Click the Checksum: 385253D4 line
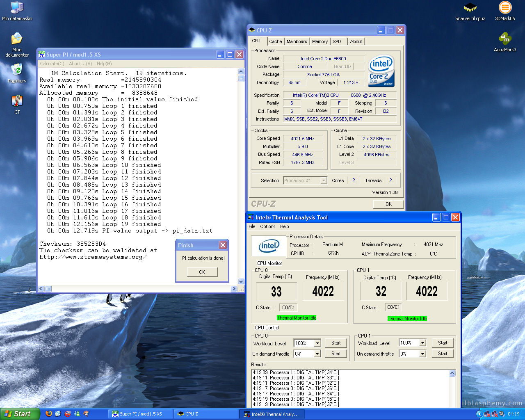 click(73, 244)
